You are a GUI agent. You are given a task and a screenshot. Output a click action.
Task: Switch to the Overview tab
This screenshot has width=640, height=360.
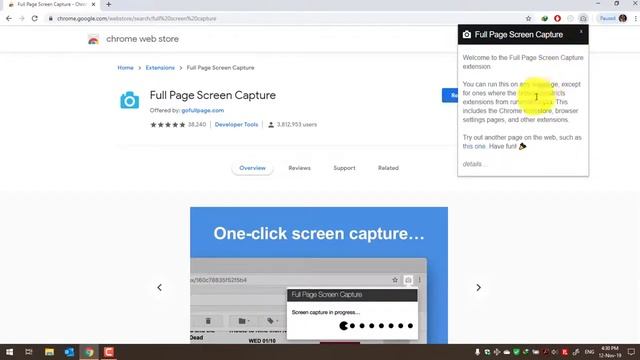tap(252, 168)
